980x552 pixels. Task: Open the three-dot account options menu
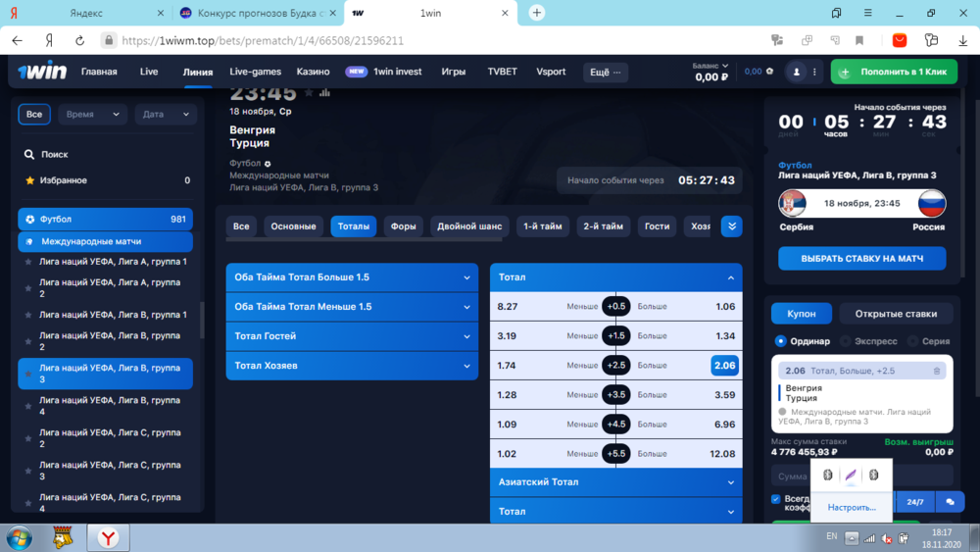pyautogui.click(x=814, y=72)
